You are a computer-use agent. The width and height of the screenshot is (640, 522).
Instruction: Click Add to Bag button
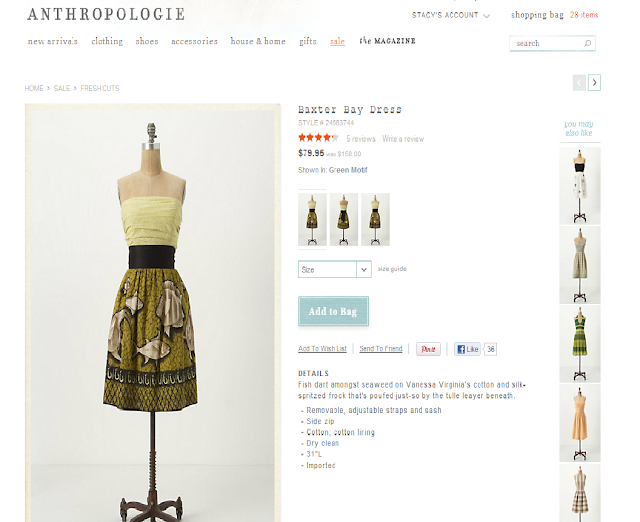point(333,311)
